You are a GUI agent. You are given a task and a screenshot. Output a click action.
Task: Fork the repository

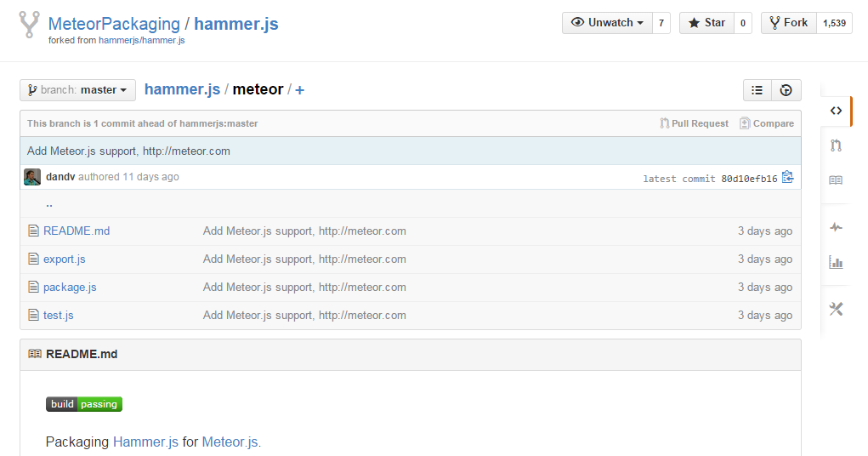pyautogui.click(x=789, y=23)
